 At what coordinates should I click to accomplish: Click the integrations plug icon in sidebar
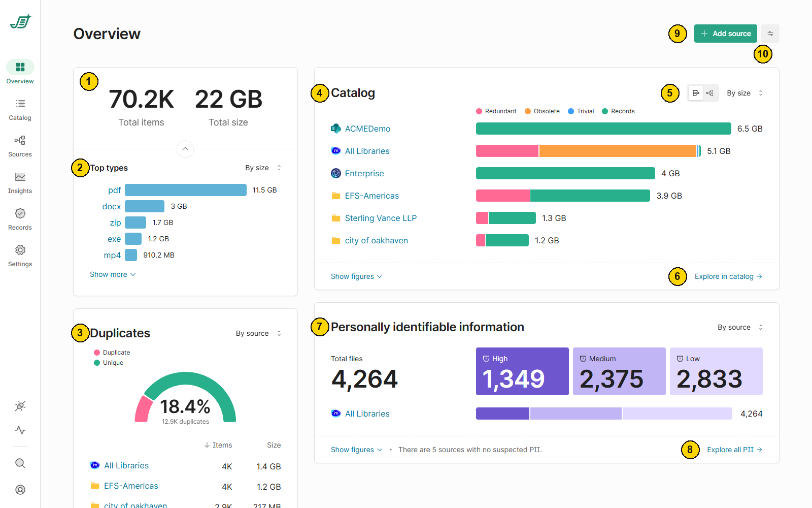20,405
